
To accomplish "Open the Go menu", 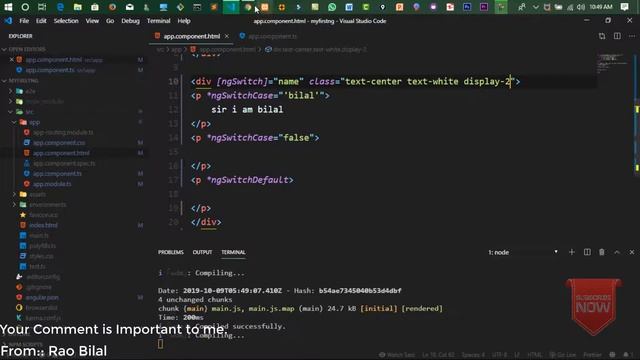I will 110,21.
